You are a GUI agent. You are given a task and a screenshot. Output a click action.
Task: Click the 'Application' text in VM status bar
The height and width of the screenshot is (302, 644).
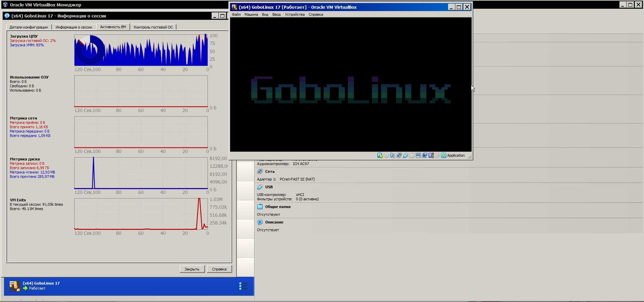[456, 155]
